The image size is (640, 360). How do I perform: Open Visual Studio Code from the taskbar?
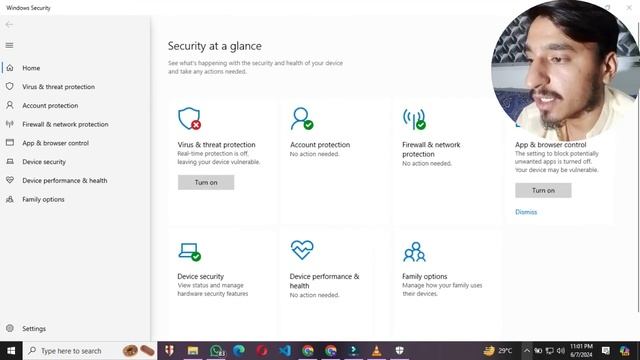point(285,351)
